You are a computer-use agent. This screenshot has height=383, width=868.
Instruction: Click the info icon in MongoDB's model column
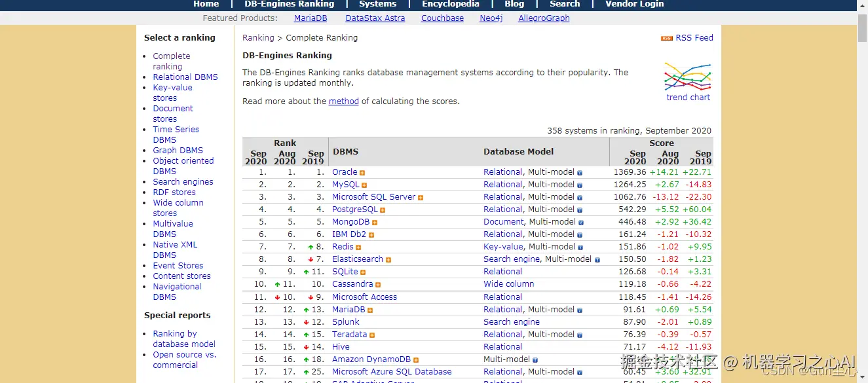coord(581,223)
